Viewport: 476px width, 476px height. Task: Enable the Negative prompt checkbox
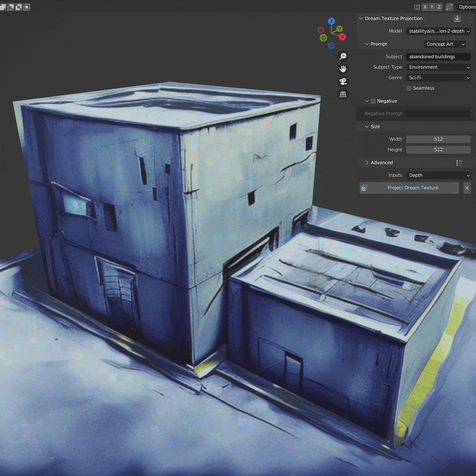pyautogui.click(x=373, y=101)
